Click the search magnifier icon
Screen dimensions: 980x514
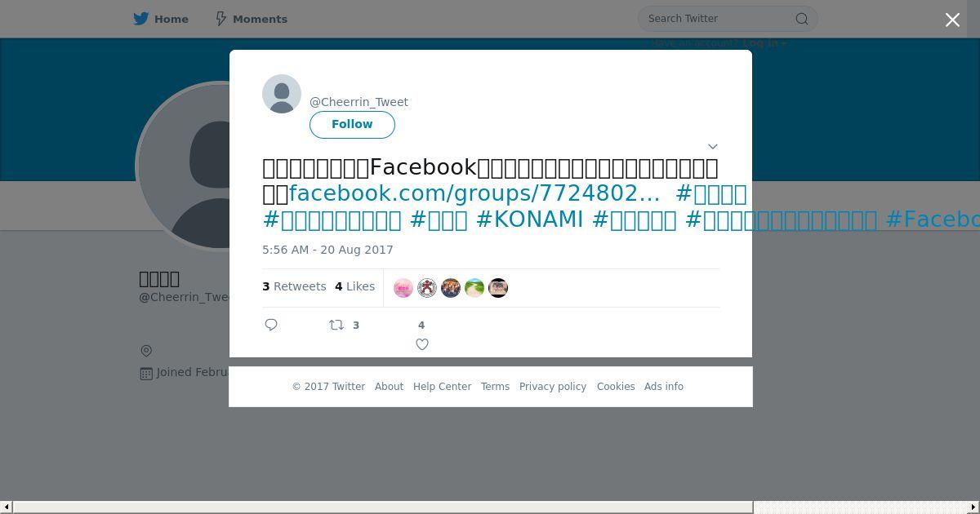[x=802, y=19]
